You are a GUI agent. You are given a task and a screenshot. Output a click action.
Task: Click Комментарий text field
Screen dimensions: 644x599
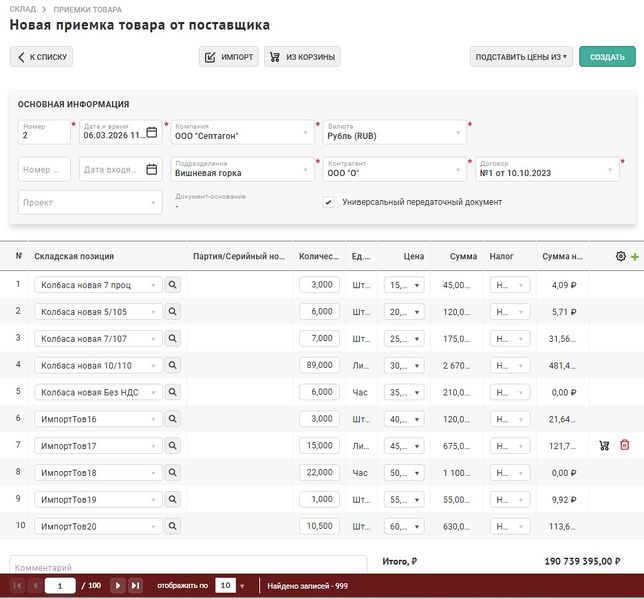click(x=188, y=564)
